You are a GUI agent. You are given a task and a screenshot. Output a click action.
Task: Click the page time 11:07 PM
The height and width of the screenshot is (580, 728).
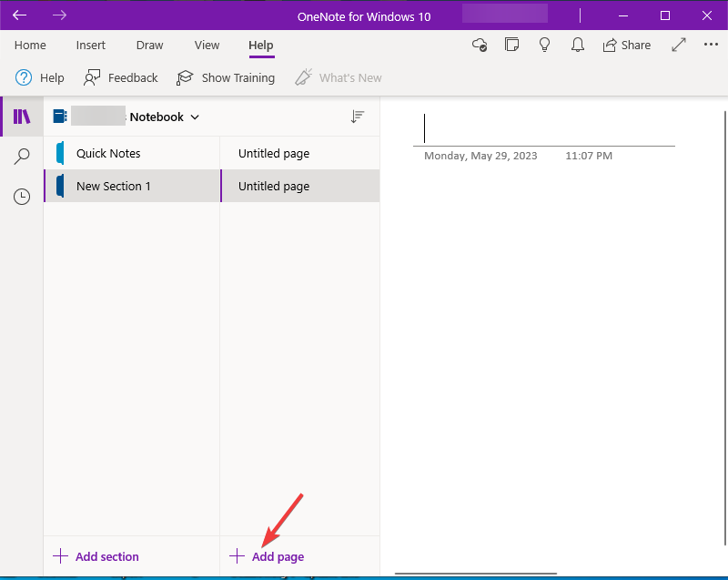point(589,156)
